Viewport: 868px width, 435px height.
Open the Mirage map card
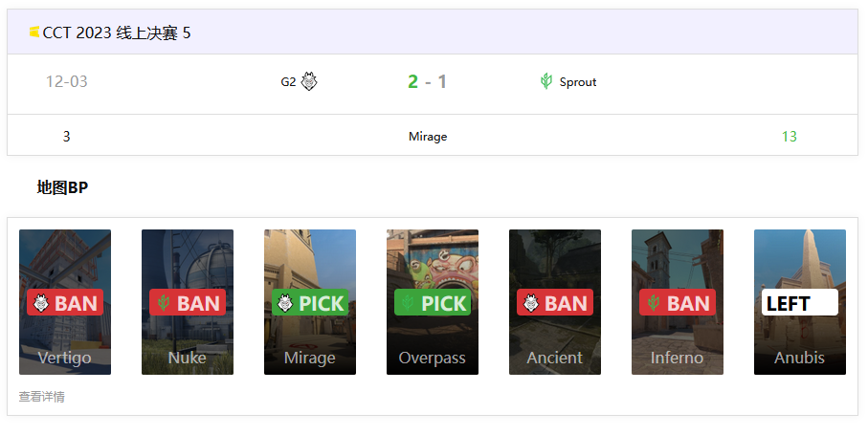point(310,302)
